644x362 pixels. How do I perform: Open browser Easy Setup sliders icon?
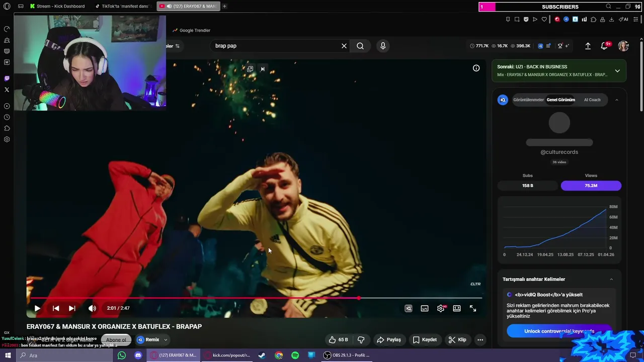coord(636,19)
